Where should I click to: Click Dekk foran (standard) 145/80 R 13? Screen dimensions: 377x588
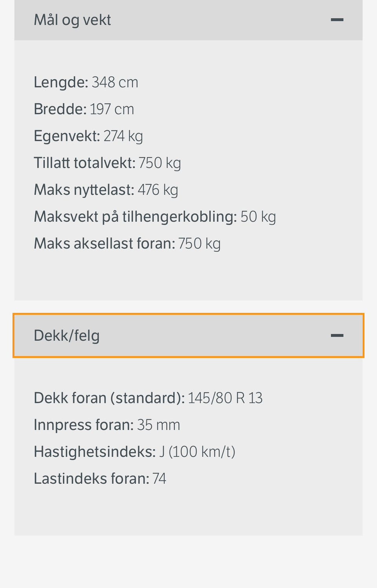(x=148, y=398)
